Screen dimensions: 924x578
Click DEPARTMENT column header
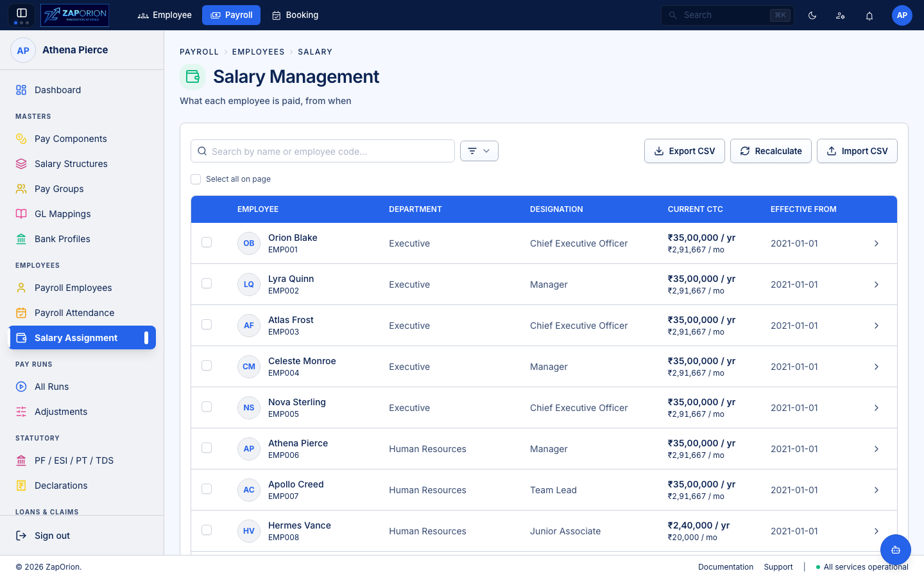coord(415,209)
